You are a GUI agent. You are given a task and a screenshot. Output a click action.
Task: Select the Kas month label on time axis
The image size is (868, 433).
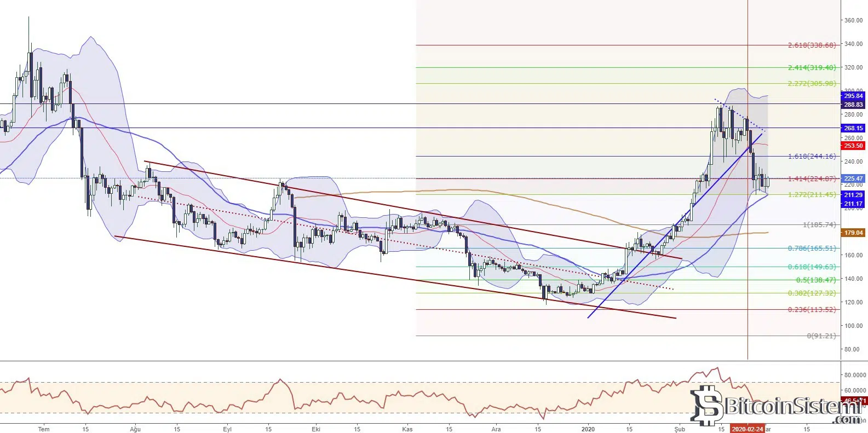(407, 429)
